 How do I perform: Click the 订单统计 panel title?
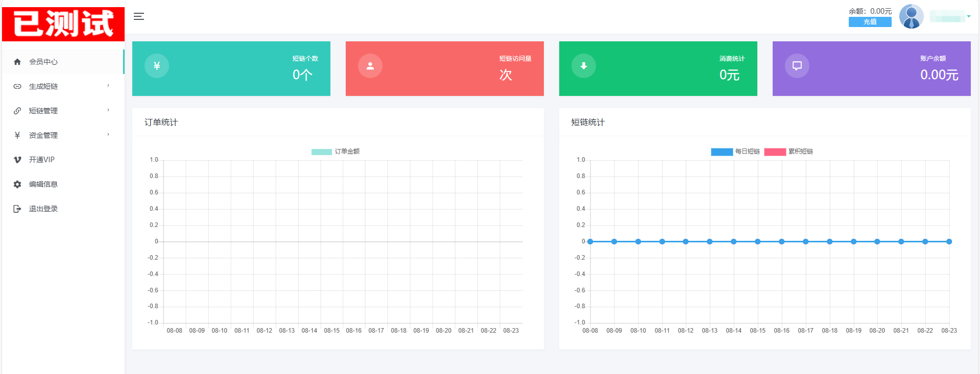click(161, 122)
